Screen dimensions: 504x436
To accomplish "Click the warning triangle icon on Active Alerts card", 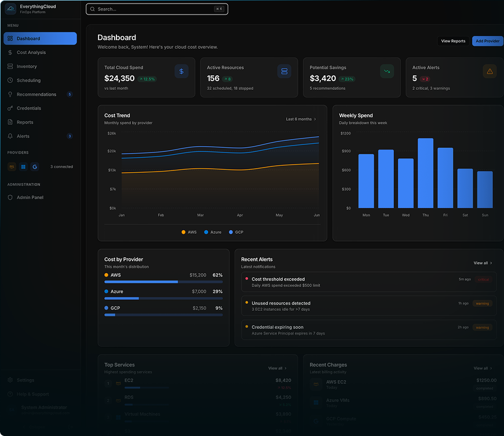I will pyautogui.click(x=490, y=71).
